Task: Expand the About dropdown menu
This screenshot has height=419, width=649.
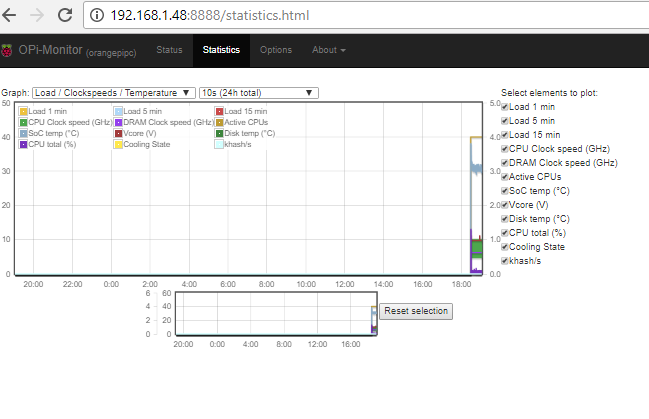Action: click(x=329, y=50)
